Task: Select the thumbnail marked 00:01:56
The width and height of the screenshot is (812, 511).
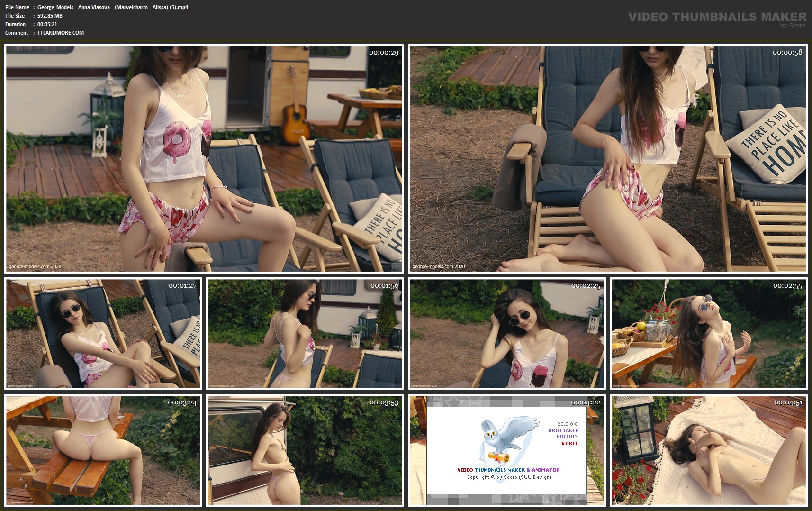Action: [305, 333]
